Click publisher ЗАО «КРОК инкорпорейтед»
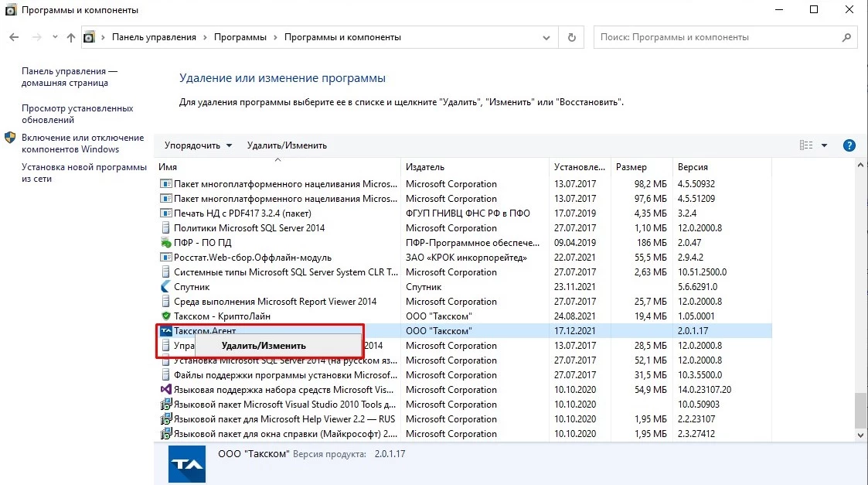 click(x=466, y=257)
